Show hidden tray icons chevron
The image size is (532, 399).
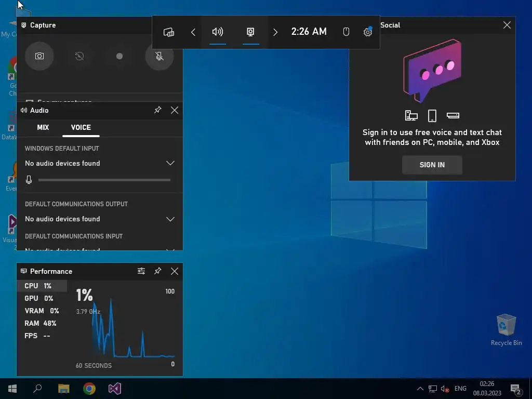(420, 389)
